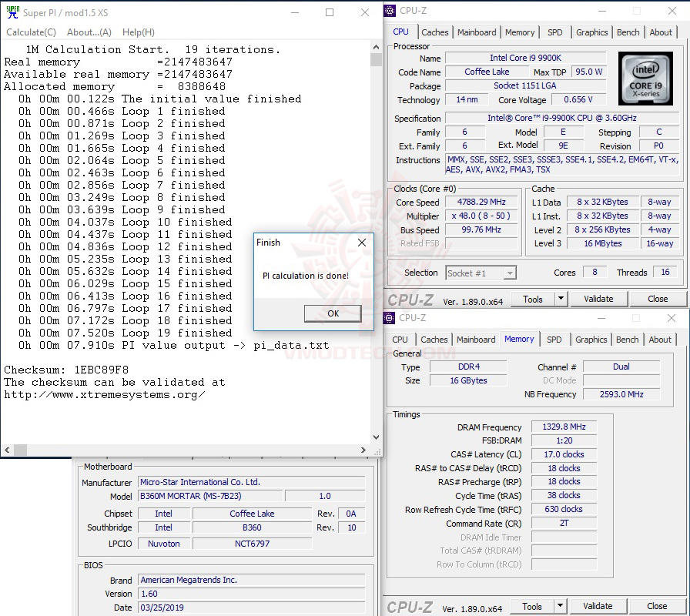The image size is (690, 616).
Task: Open the Tools dropdown arrow in top CPU-Z
Action: [561, 300]
